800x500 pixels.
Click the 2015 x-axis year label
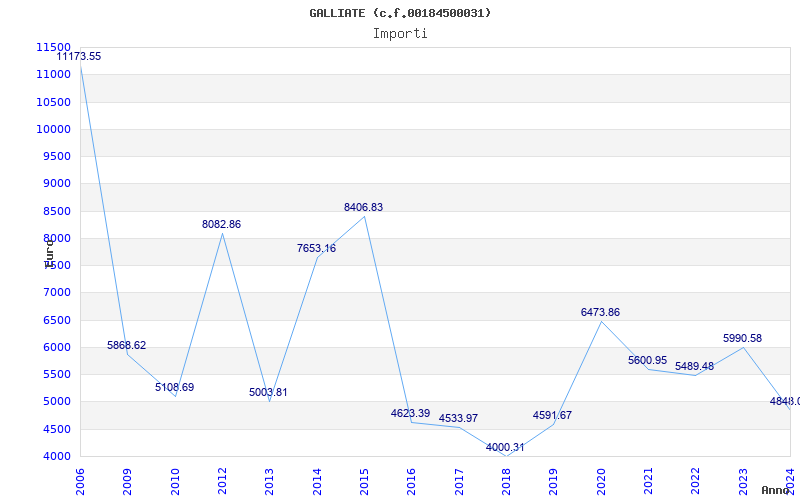[x=364, y=482]
